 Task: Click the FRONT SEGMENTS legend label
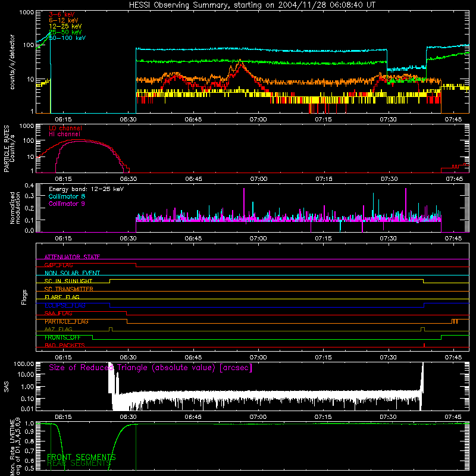[x=81, y=457]
